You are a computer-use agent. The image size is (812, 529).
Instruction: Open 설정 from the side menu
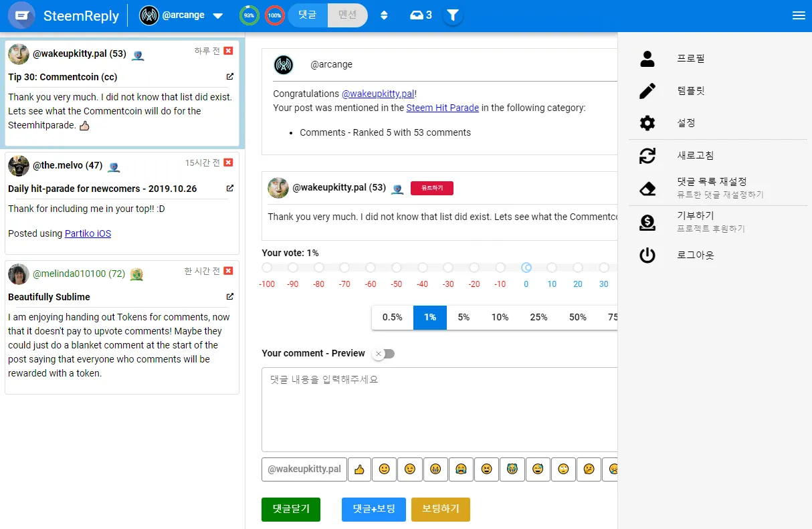(718, 123)
